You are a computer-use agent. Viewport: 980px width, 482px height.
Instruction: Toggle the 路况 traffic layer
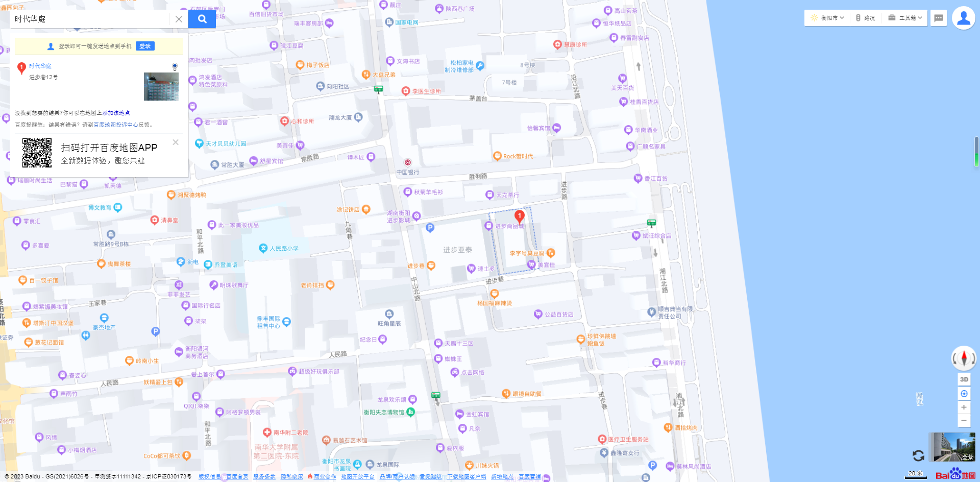[866, 18]
